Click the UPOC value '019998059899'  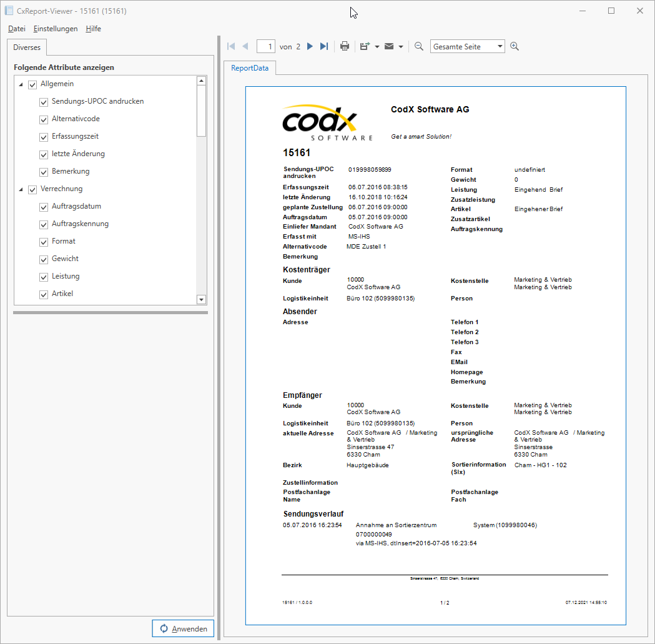(370, 170)
